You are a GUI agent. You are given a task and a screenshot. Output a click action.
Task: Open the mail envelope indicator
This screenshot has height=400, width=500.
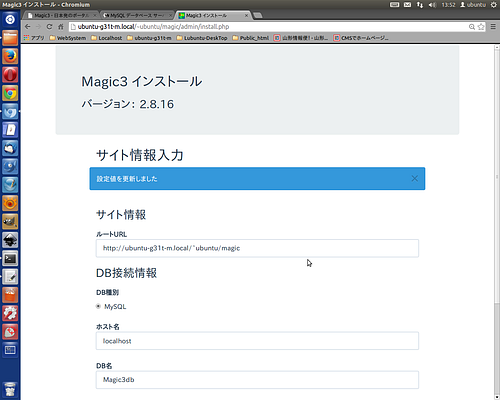pyautogui.click(x=407, y=5)
